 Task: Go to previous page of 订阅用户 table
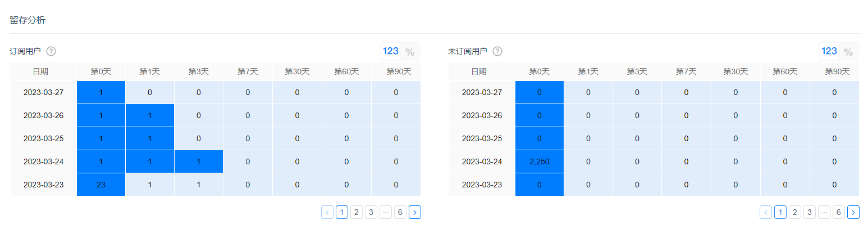coord(327,212)
